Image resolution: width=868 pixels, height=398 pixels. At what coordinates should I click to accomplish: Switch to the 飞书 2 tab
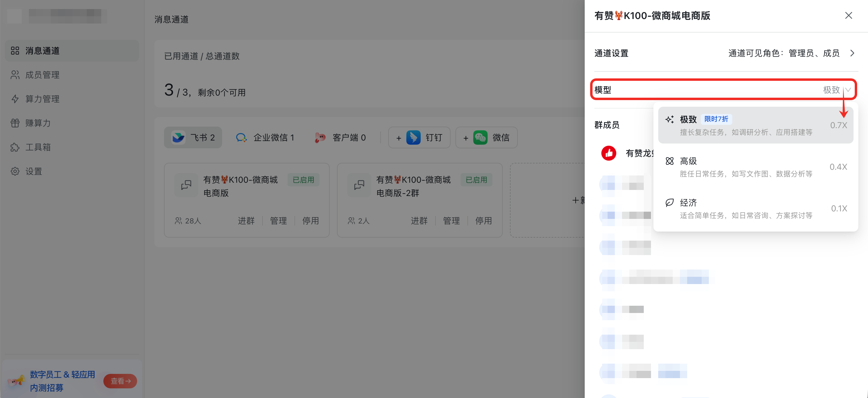tap(193, 137)
